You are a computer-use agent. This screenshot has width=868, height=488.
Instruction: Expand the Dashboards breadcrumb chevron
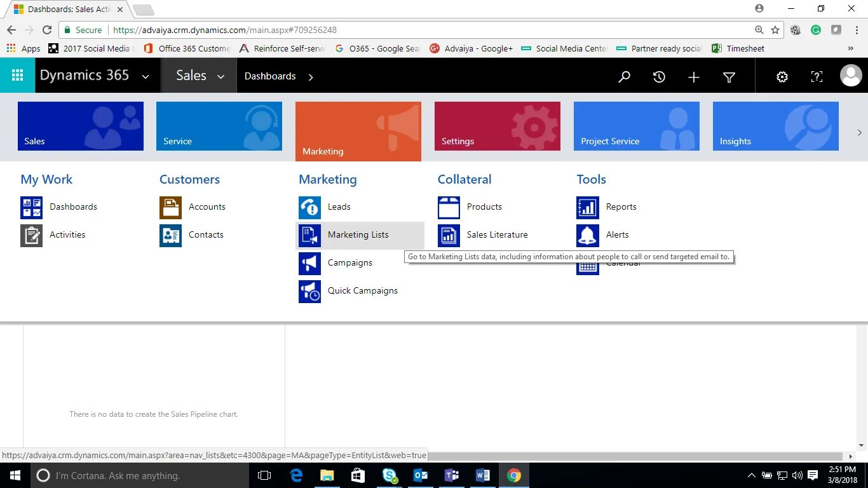pos(311,77)
